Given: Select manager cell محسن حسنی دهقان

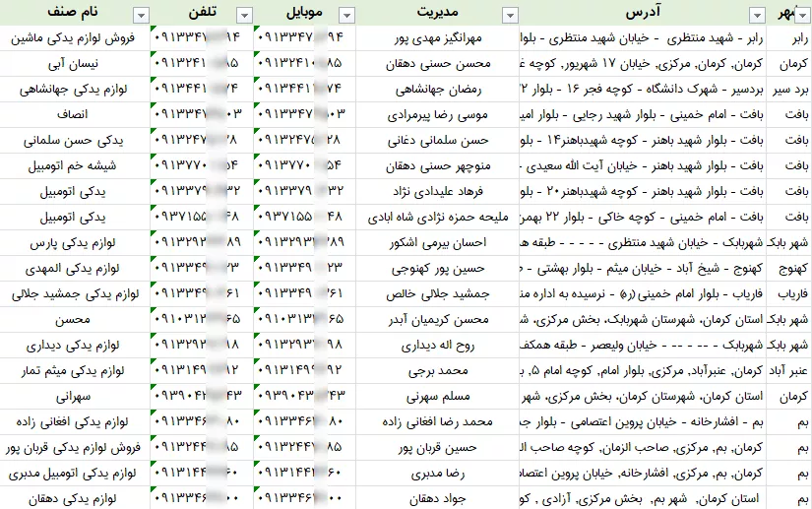Looking at the screenshot, I should 438,64.
